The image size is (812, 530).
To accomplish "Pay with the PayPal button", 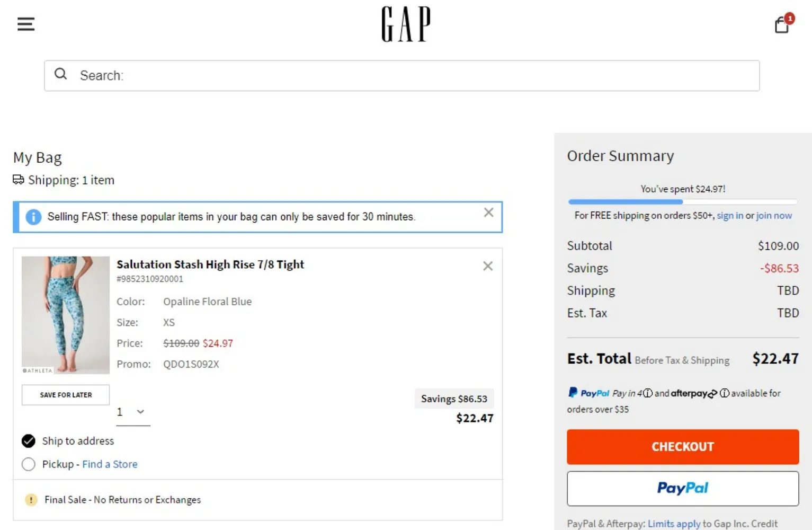I will click(682, 489).
